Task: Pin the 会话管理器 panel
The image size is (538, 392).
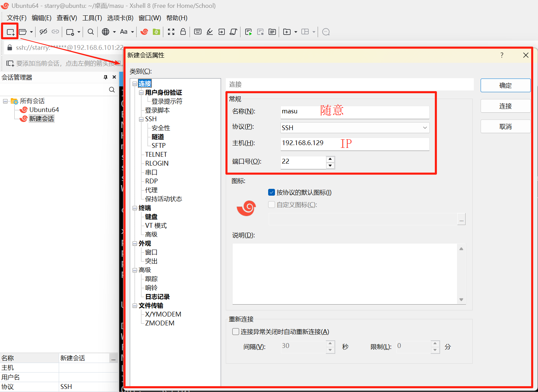Action: coord(106,78)
